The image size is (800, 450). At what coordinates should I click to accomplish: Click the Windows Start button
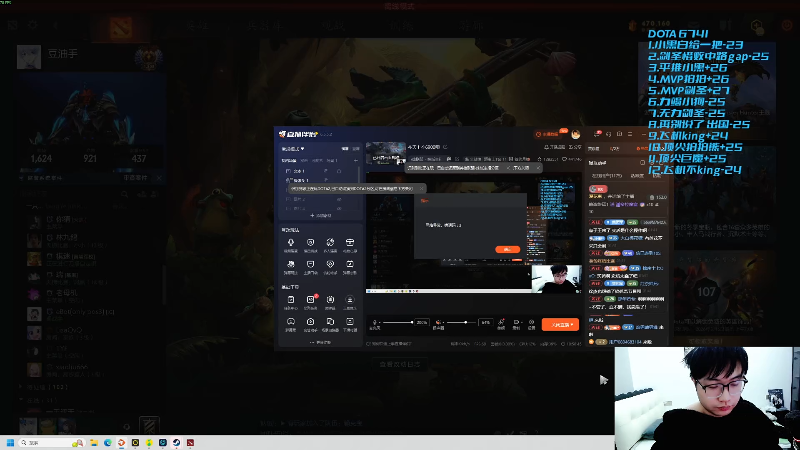(x=10, y=442)
